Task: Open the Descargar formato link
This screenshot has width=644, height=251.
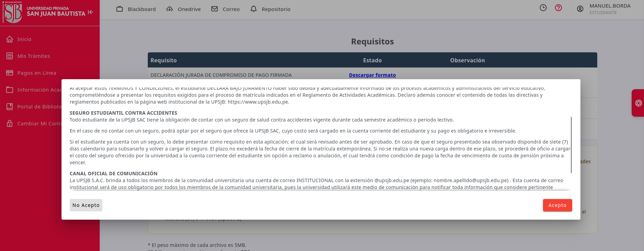Action: tap(372, 75)
